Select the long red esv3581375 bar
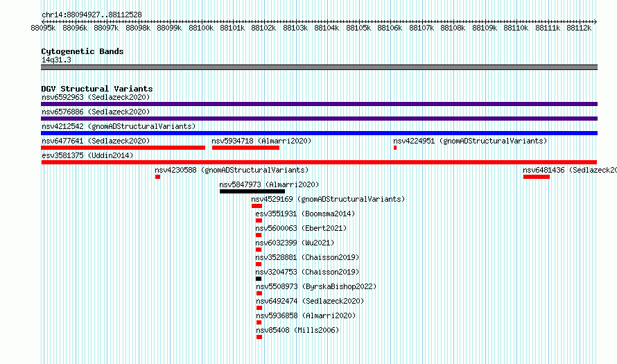The image size is (617, 364). (319, 162)
